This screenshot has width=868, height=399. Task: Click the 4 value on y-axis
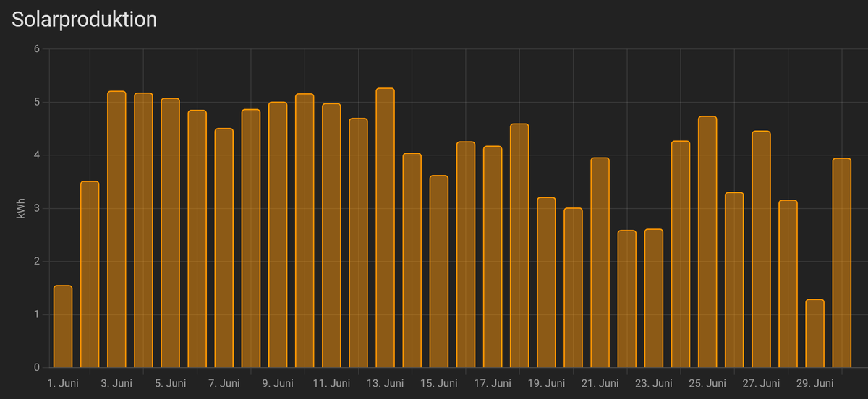(x=37, y=155)
